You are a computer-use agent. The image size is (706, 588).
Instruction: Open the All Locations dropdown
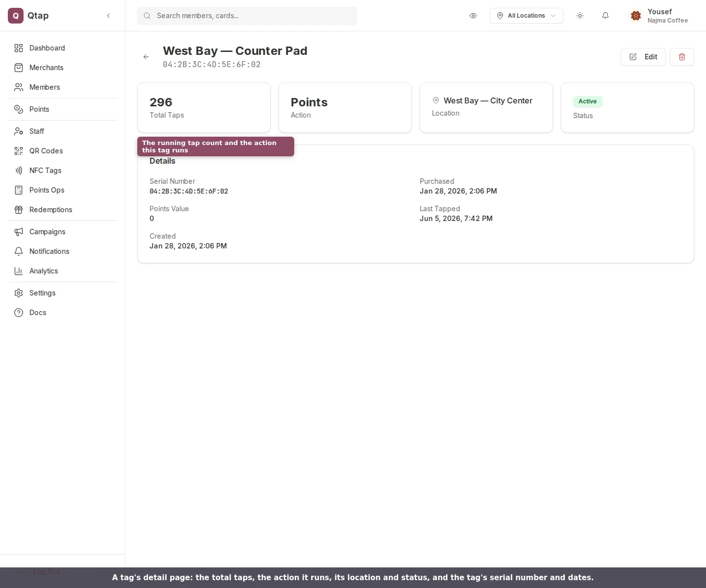526,16
